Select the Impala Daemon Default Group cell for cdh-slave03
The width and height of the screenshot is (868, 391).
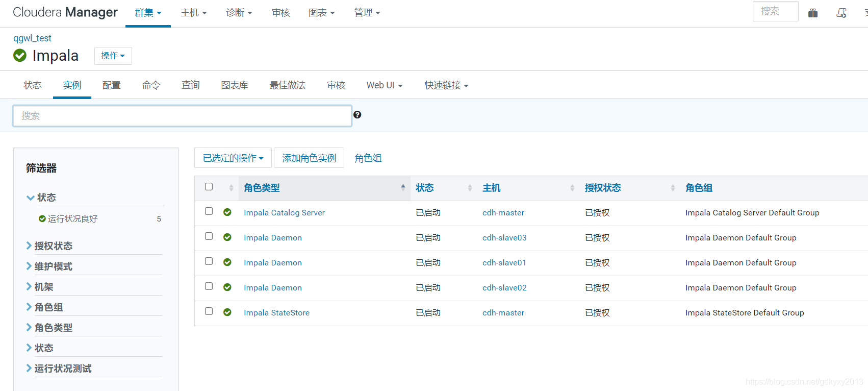741,237
